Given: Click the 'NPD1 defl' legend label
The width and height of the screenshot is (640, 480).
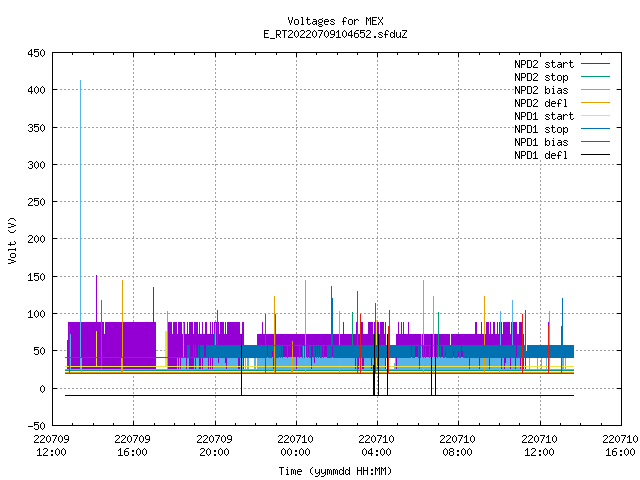Looking at the screenshot, I should pos(541,156).
